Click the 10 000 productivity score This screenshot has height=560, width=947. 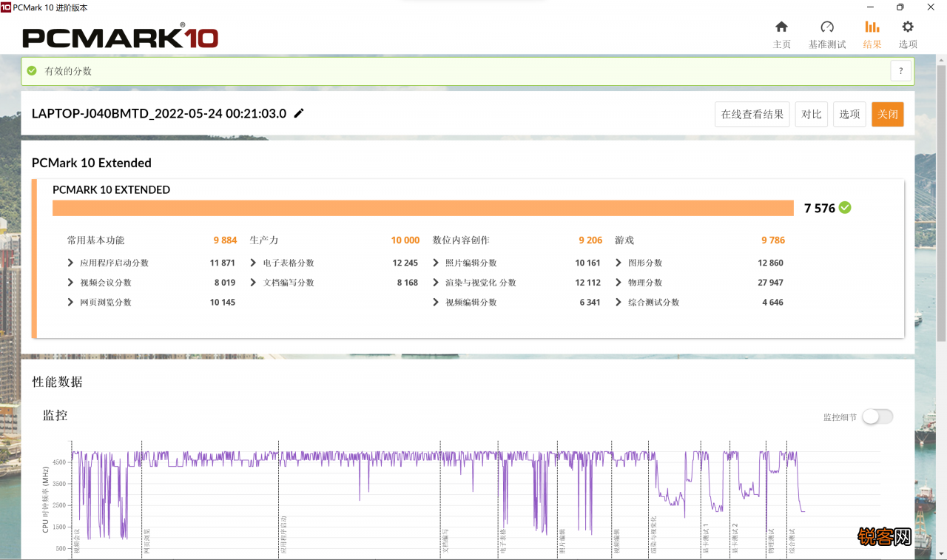pos(405,240)
